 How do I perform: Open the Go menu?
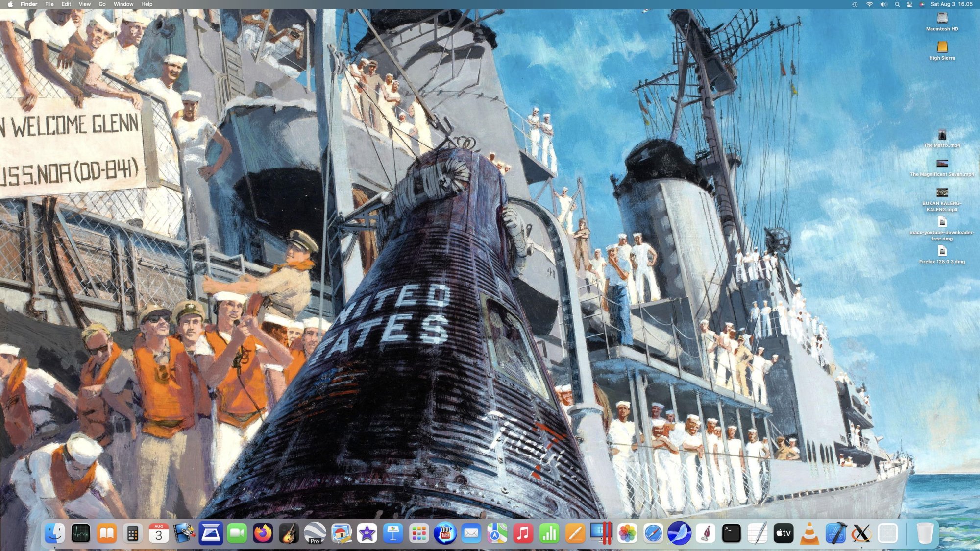coord(102,4)
